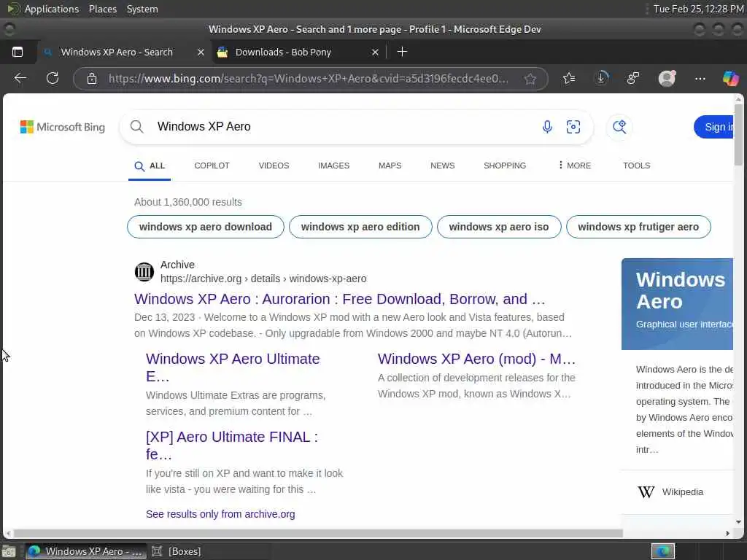The width and height of the screenshot is (747, 560).
Task: Open archive.org details windows-xp-aero URL
Action: (x=263, y=279)
